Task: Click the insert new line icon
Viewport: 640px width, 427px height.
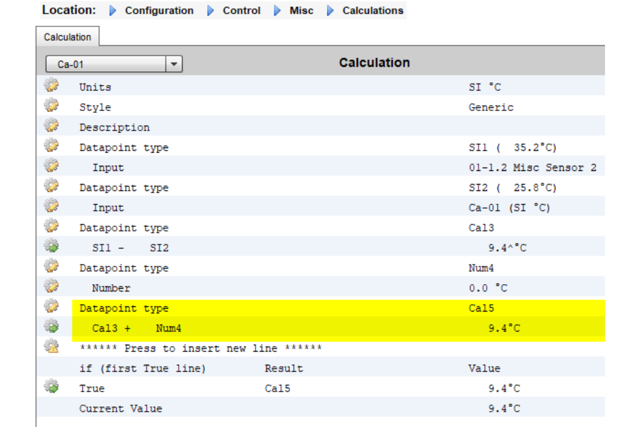Action: point(51,347)
